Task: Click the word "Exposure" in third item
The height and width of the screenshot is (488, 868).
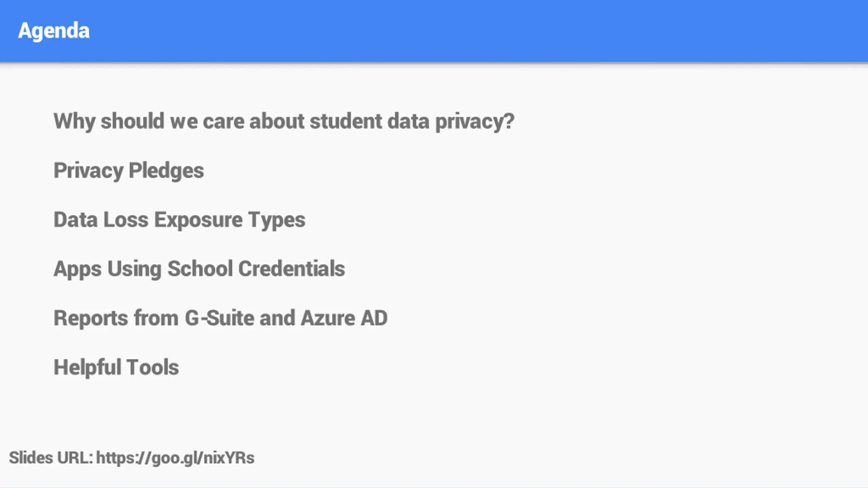Action: coord(198,220)
